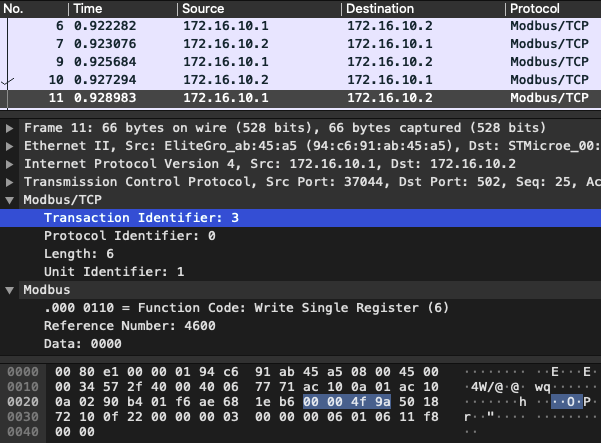The image size is (601, 443).
Task: Click the 4W/@·@ ASCII text in dump
Action: [495, 387]
